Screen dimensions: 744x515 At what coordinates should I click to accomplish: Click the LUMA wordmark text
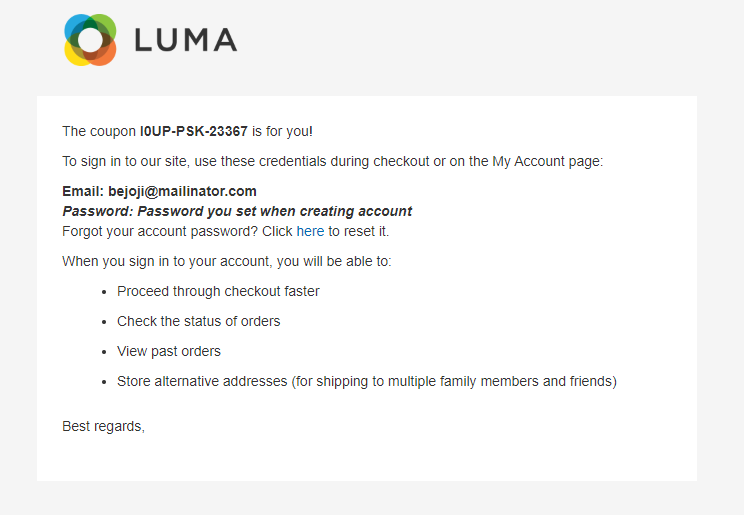[x=185, y=40]
